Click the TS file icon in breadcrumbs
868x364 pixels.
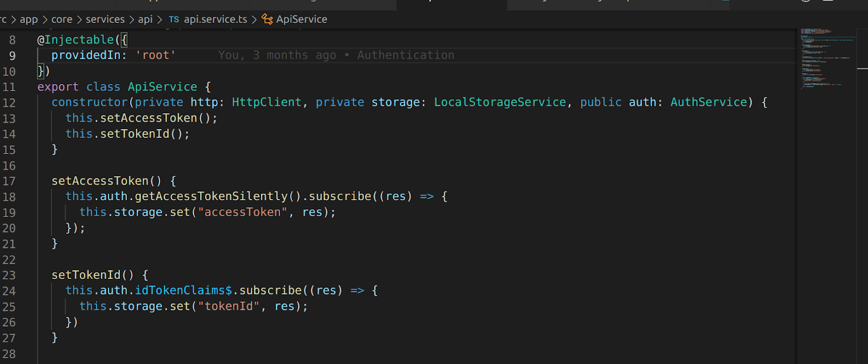[x=174, y=20]
